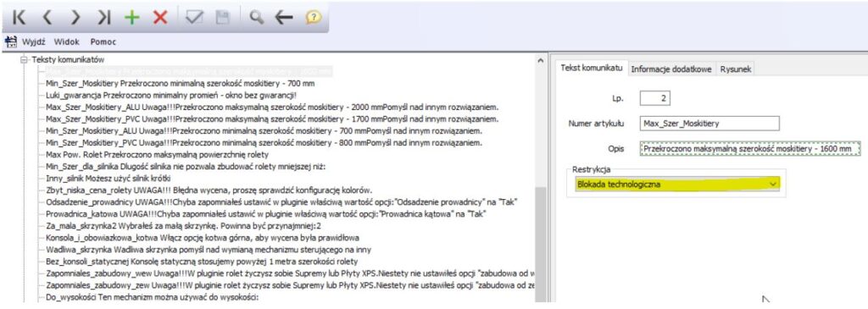Image resolution: width=868 pixels, height=309 pixels.
Task: Collapse the Teksty komunikatów tree node
Action: [x=24, y=59]
